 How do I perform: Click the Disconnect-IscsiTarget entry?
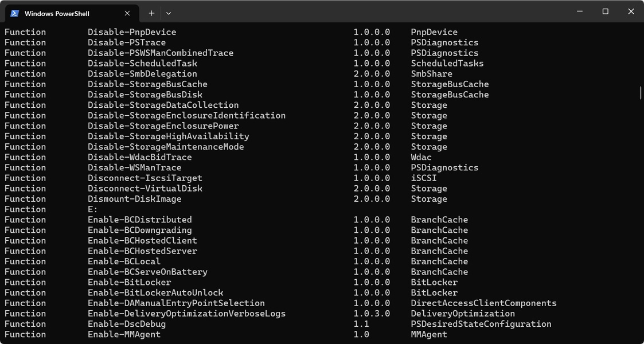pyautogui.click(x=145, y=178)
